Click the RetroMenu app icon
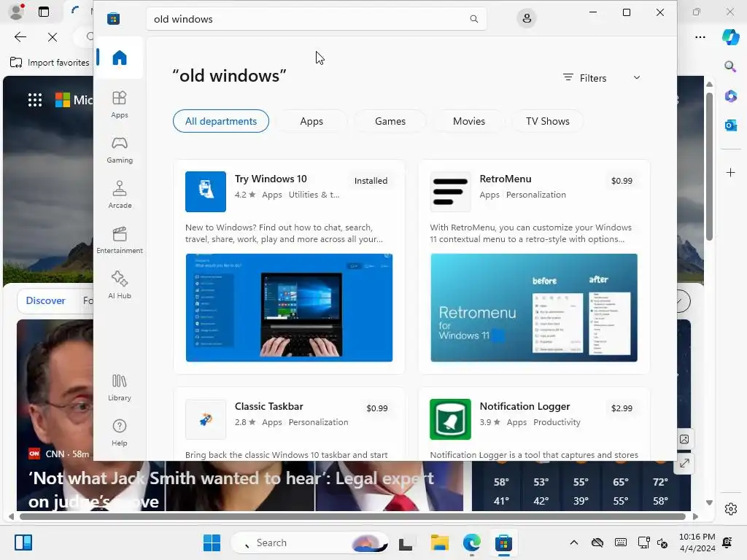 [x=450, y=192]
